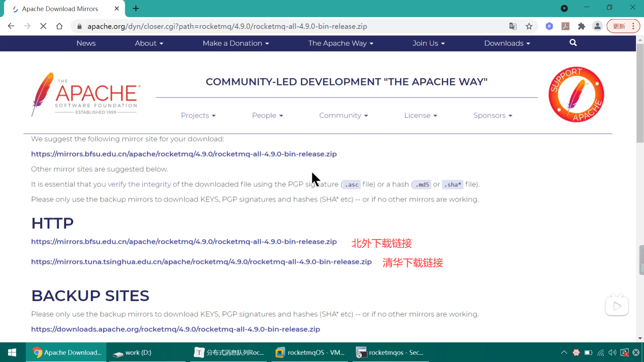Click the browser home icon

[59, 26]
